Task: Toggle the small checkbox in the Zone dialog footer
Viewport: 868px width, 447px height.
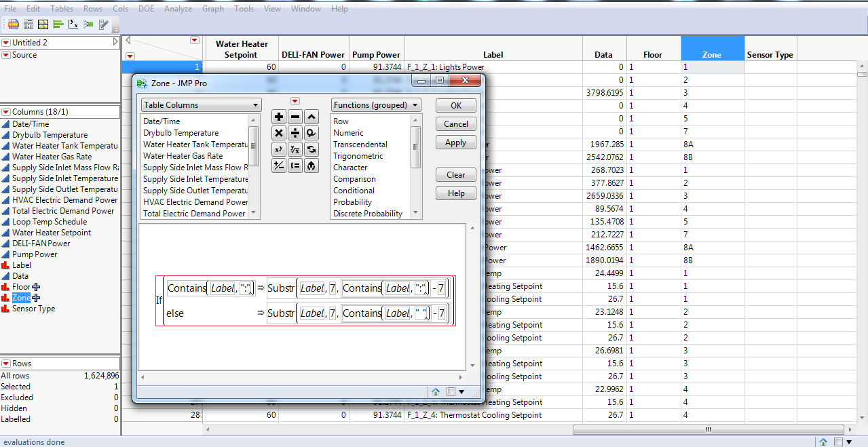Action: coord(451,391)
